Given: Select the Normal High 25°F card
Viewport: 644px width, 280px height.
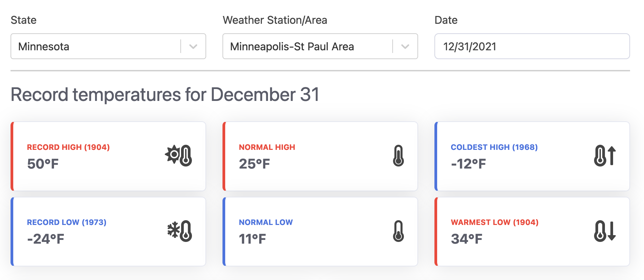Looking at the screenshot, I should tap(320, 156).
